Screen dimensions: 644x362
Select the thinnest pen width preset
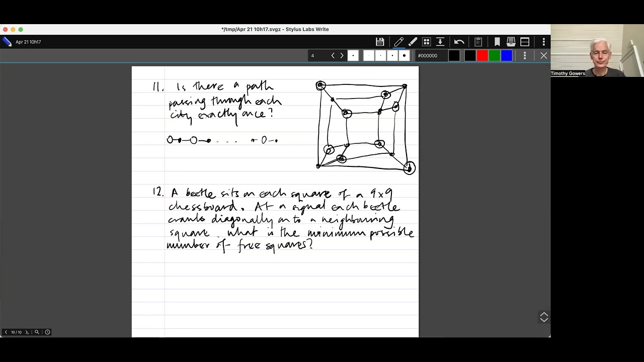[369, 56]
